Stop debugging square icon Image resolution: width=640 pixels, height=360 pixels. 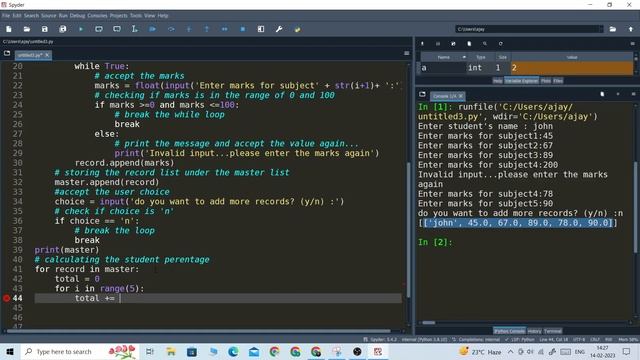pyautogui.click(x=242, y=29)
